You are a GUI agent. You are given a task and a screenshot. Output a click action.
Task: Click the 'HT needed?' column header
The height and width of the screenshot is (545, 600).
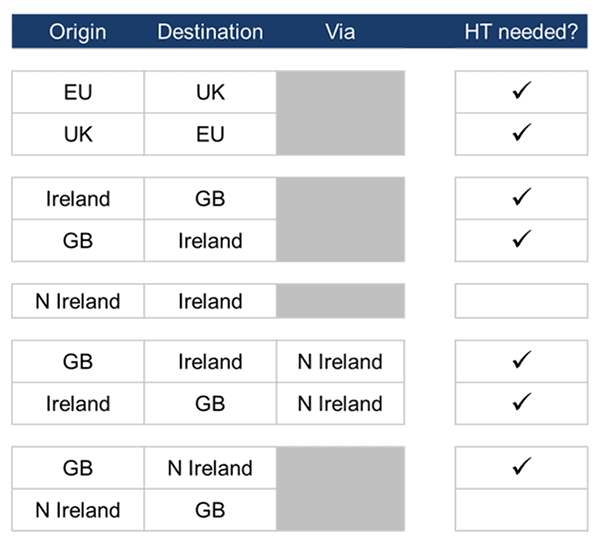coord(521,32)
